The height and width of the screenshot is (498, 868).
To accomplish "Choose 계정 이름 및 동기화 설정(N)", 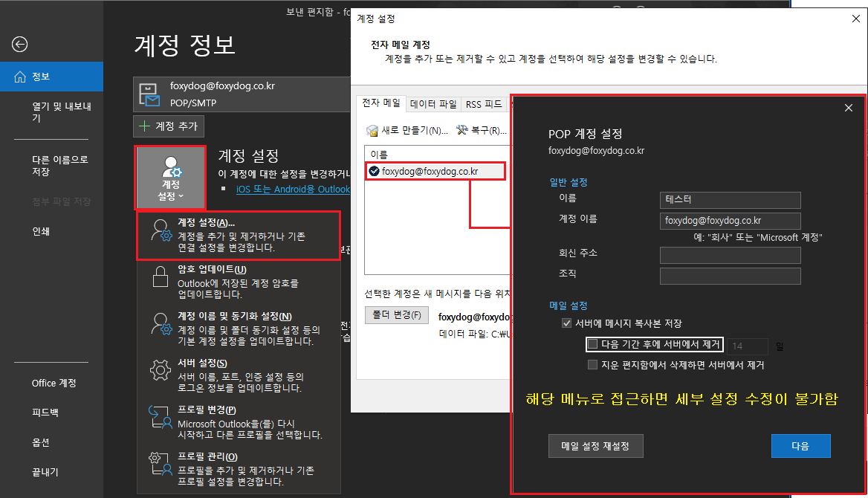I will point(239,329).
